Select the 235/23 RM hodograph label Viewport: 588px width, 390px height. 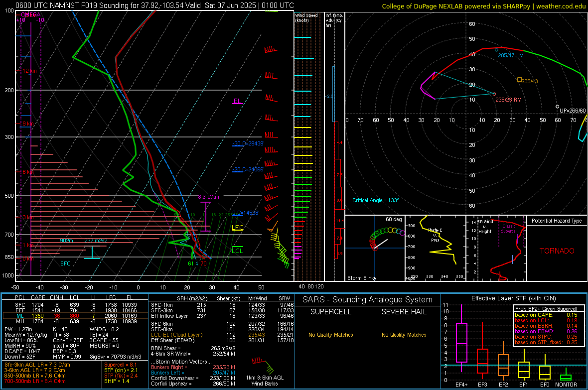click(508, 100)
